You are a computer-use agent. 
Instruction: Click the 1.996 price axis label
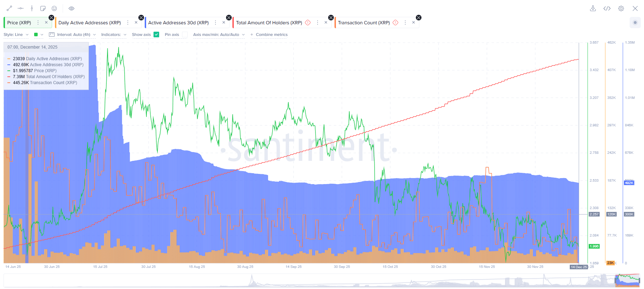tap(594, 246)
